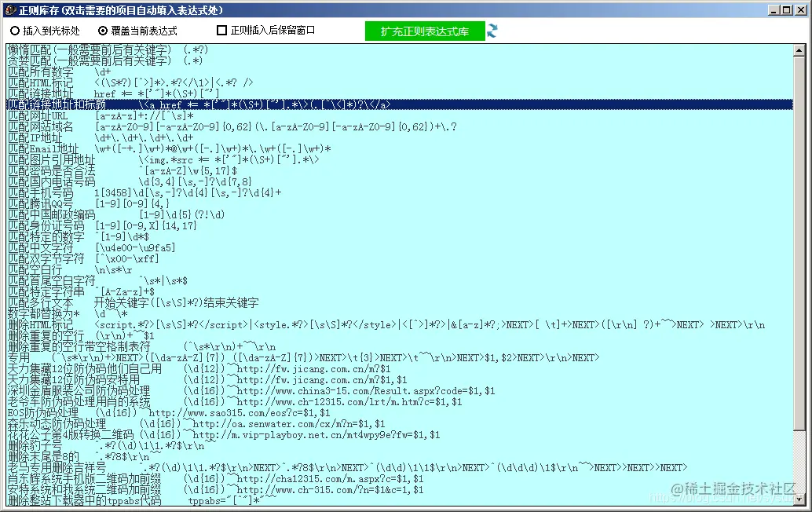Viewport: 812px width, 512px height.
Task: Select the 匹配IP地址 row
Action: (400, 137)
